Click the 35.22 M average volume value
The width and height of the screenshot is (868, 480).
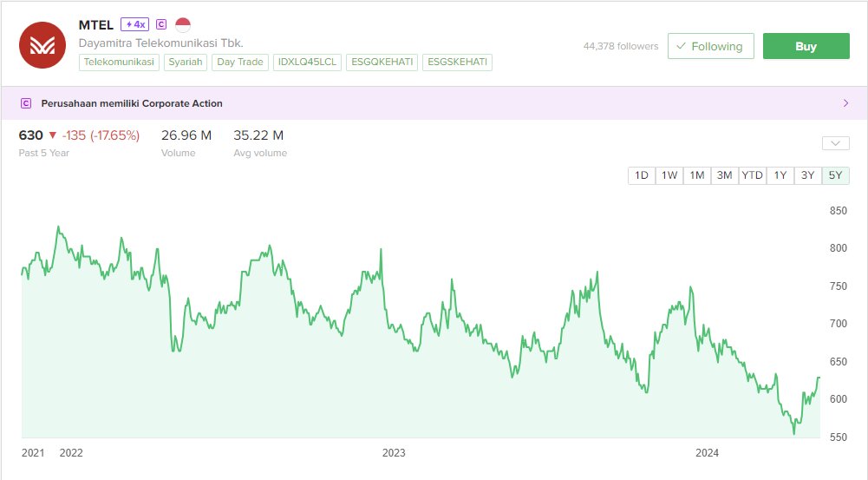tap(258, 135)
